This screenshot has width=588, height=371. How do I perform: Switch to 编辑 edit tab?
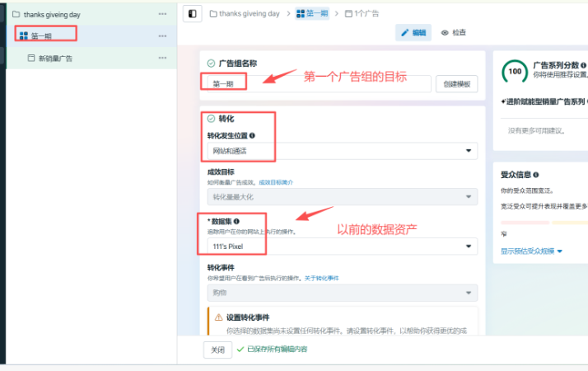click(x=413, y=33)
